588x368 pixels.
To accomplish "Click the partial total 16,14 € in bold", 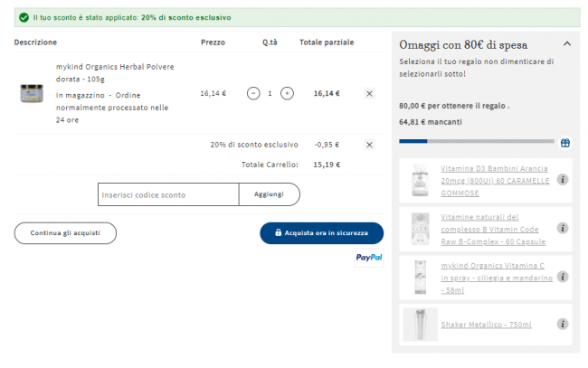I will click(x=327, y=93).
